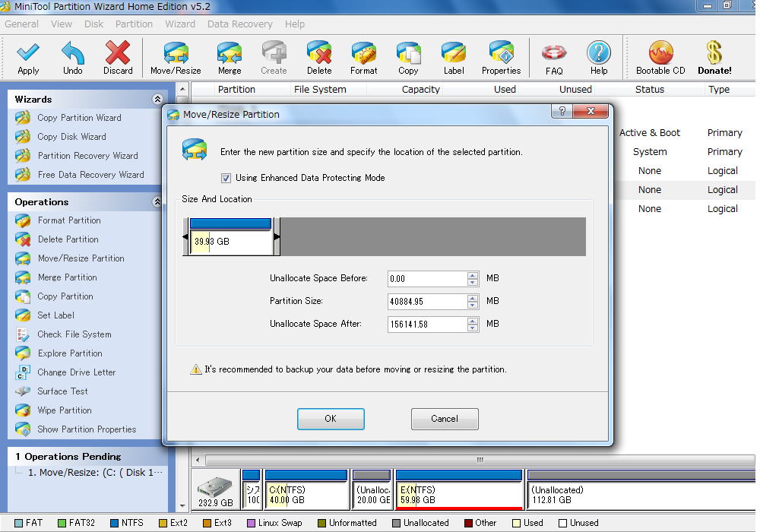Click the 232.9 GB disk icon
This screenshot has height=532, width=760.
(x=215, y=490)
